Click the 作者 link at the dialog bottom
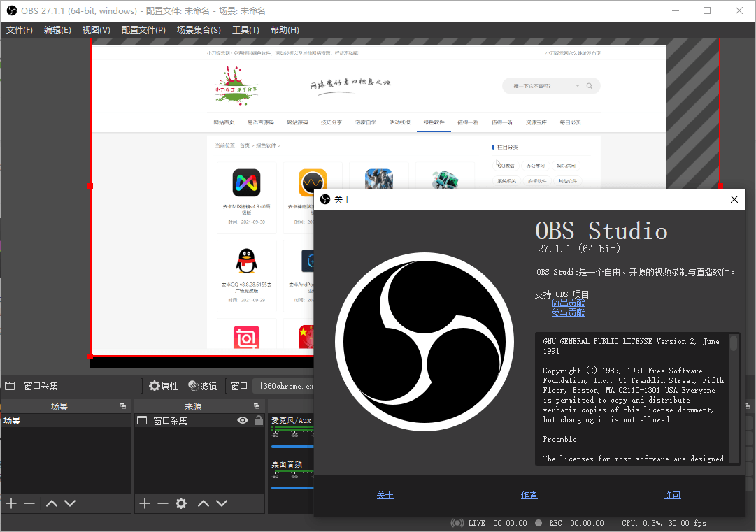756x532 pixels. [x=529, y=495]
